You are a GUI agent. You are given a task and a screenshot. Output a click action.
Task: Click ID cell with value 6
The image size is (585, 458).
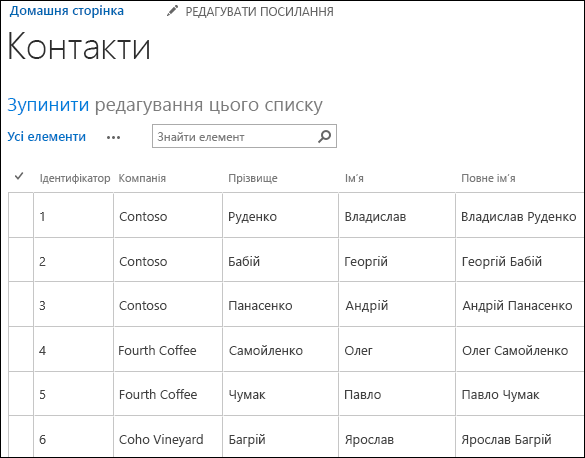pyautogui.click(x=73, y=437)
